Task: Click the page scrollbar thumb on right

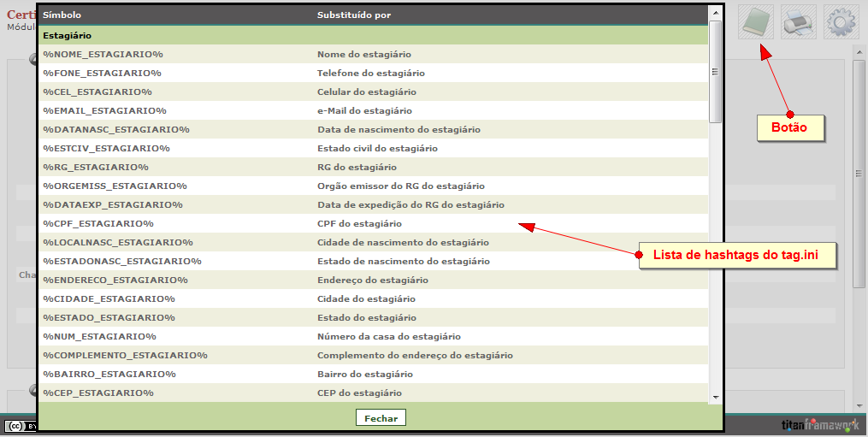Action: tap(859, 174)
